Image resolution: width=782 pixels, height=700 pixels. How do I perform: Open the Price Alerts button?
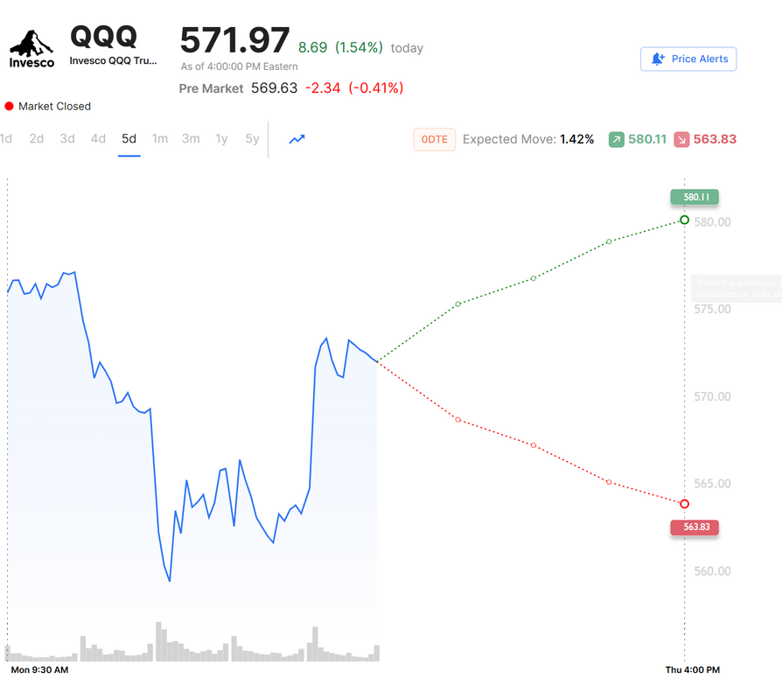tap(689, 59)
